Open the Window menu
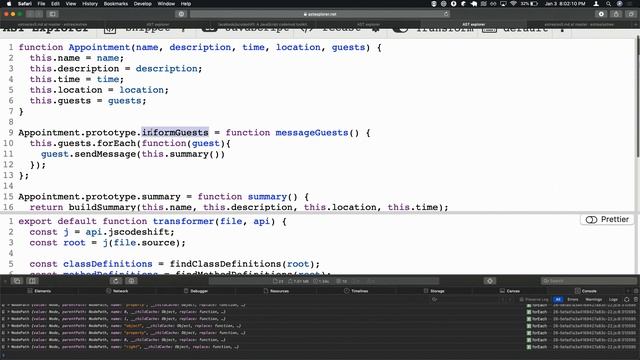The height and width of the screenshot is (360, 640). click(x=166, y=4)
